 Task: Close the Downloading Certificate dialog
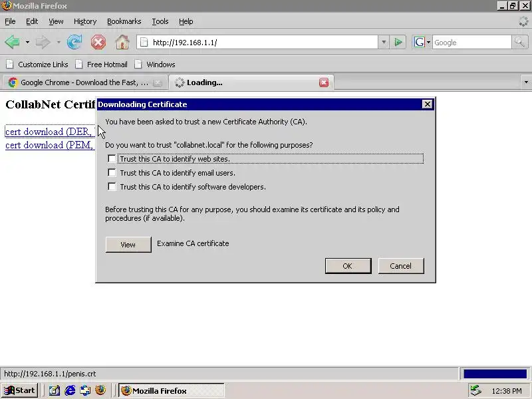click(428, 104)
